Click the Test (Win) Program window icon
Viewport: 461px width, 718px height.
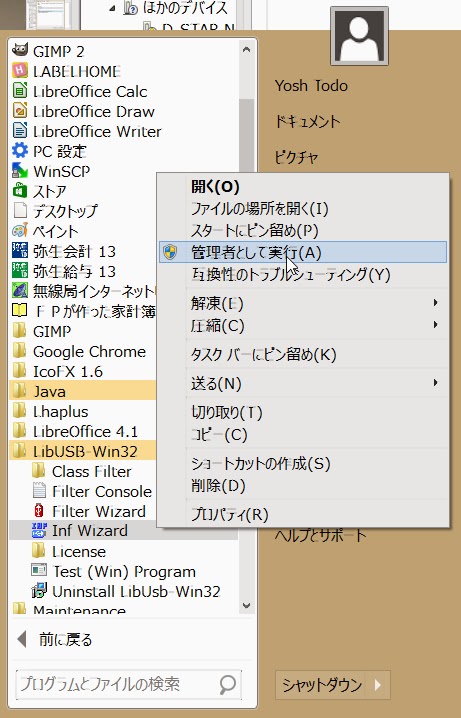(x=39, y=570)
